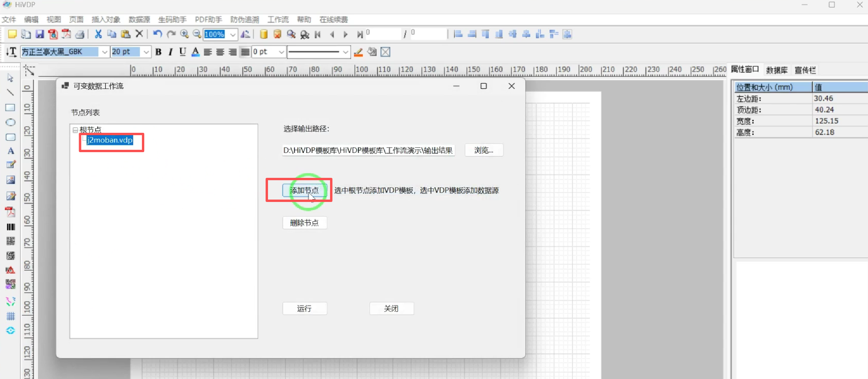This screenshot has height=379, width=868.
Task: Toggle underline text formatting
Action: [182, 52]
